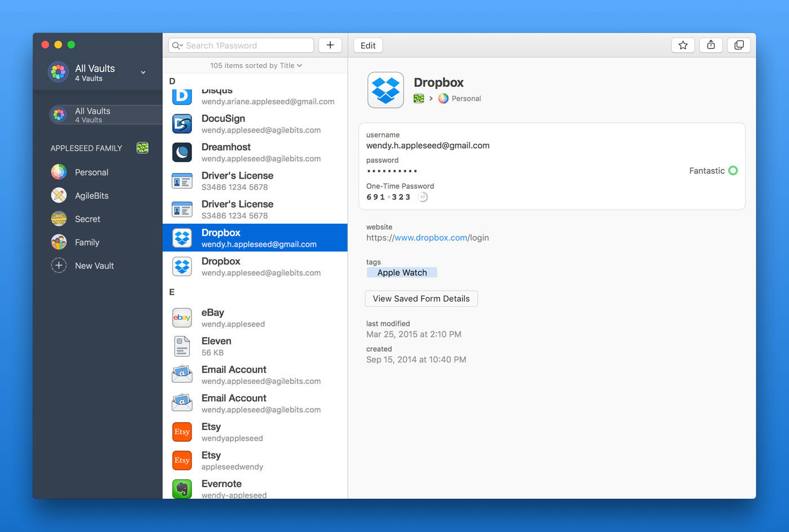Select the second Driver's License item
789x532 pixels.
[x=255, y=210]
